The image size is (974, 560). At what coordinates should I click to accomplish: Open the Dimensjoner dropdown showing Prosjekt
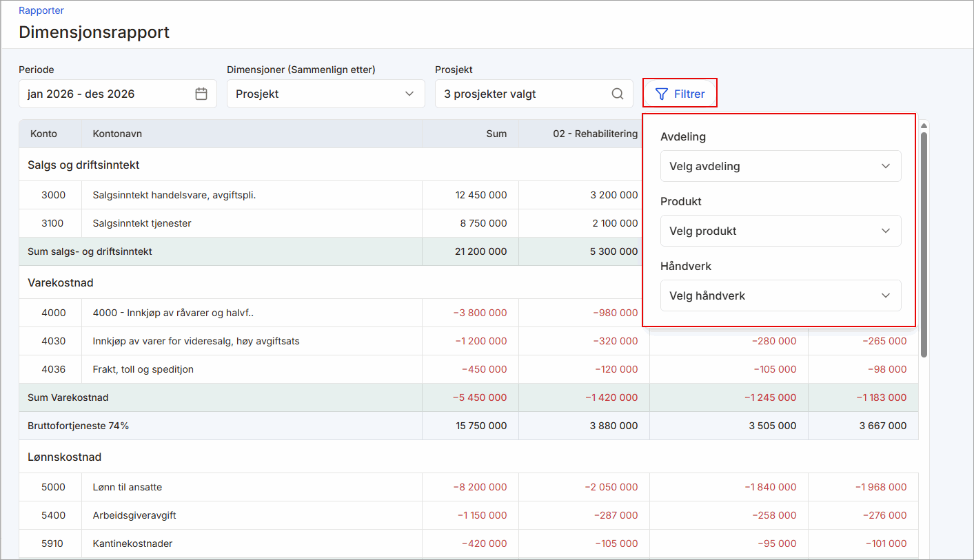click(x=326, y=94)
